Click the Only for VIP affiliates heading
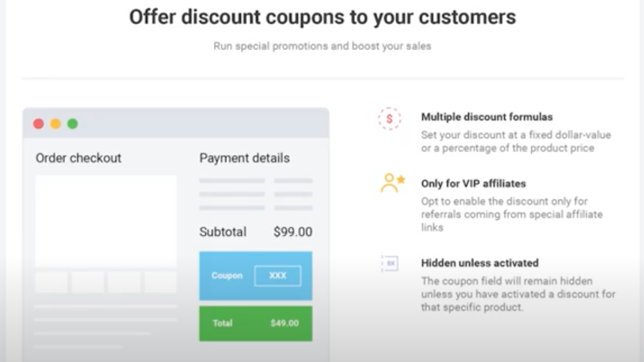This screenshot has height=362, width=644. [473, 183]
